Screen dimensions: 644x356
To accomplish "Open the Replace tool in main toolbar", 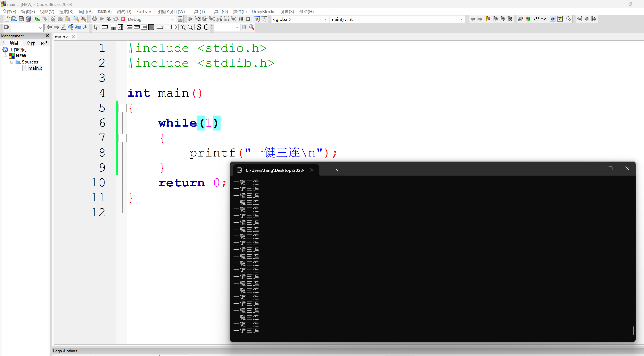I will click(x=83, y=19).
